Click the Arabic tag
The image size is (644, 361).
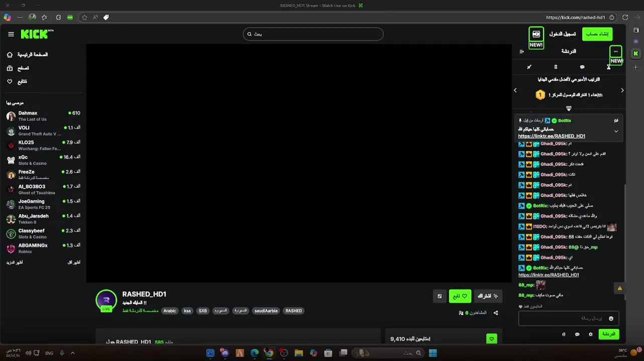170,311
